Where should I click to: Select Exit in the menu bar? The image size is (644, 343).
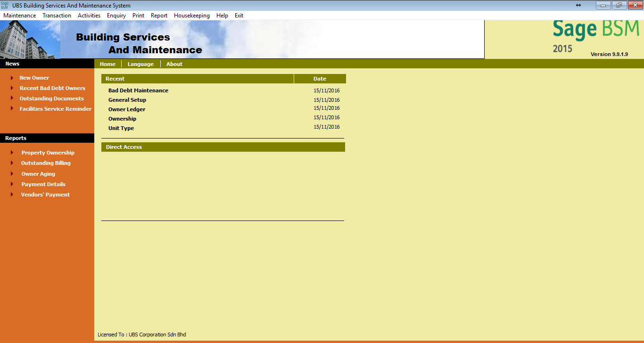tap(239, 16)
